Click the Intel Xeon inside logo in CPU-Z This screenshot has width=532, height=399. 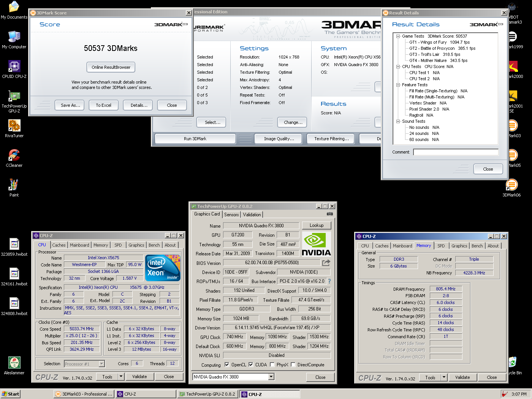163,268
